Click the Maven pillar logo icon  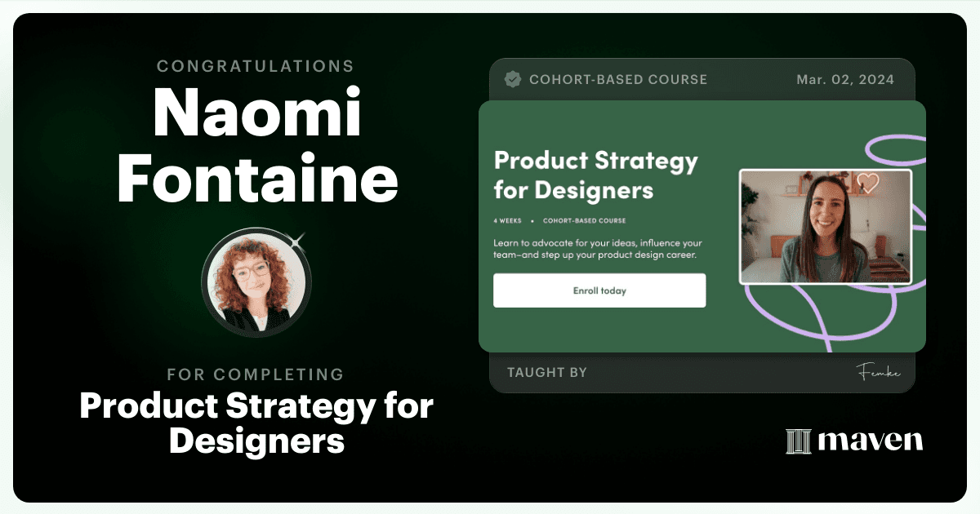[798, 441]
